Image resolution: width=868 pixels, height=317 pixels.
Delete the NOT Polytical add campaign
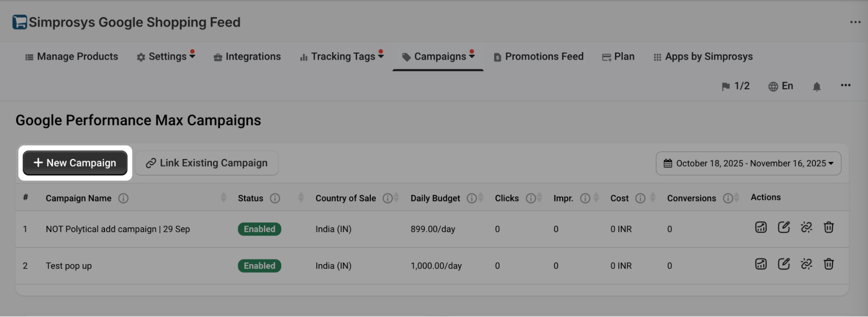click(828, 228)
